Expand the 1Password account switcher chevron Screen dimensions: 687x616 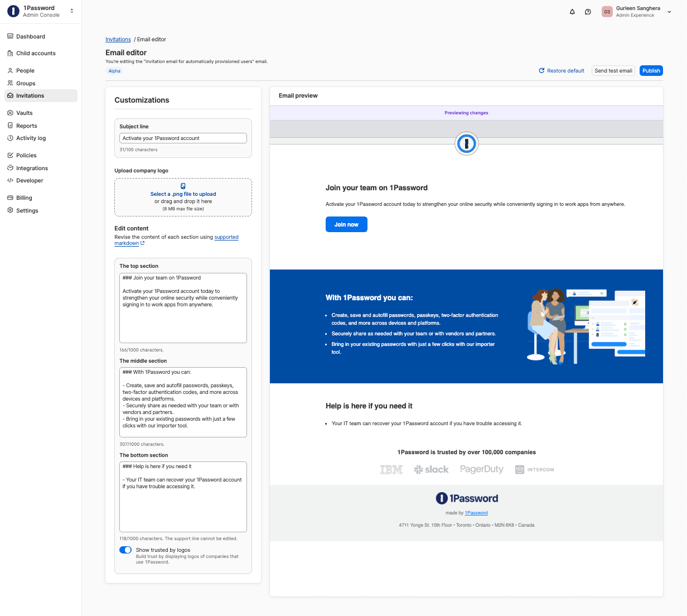pyautogui.click(x=71, y=9)
